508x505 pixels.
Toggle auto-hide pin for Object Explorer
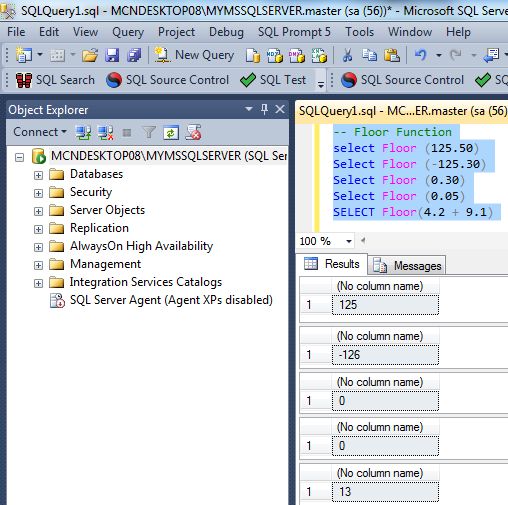pyautogui.click(x=264, y=109)
